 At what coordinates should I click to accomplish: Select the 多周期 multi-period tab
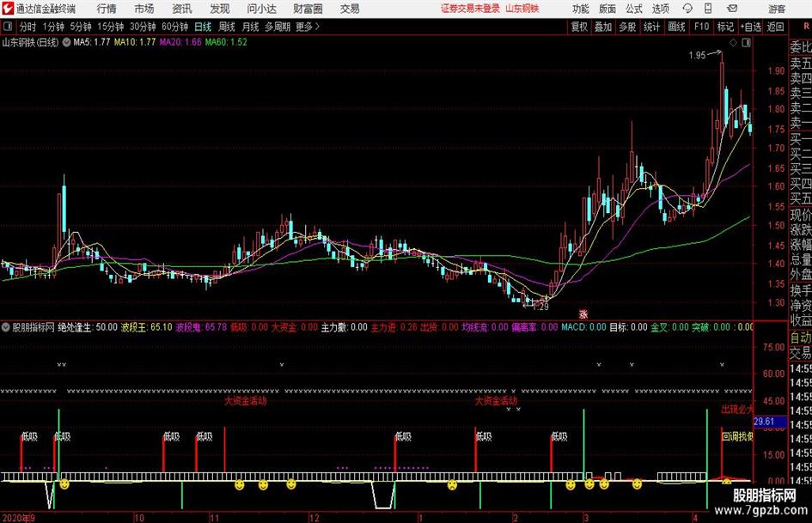[278, 27]
